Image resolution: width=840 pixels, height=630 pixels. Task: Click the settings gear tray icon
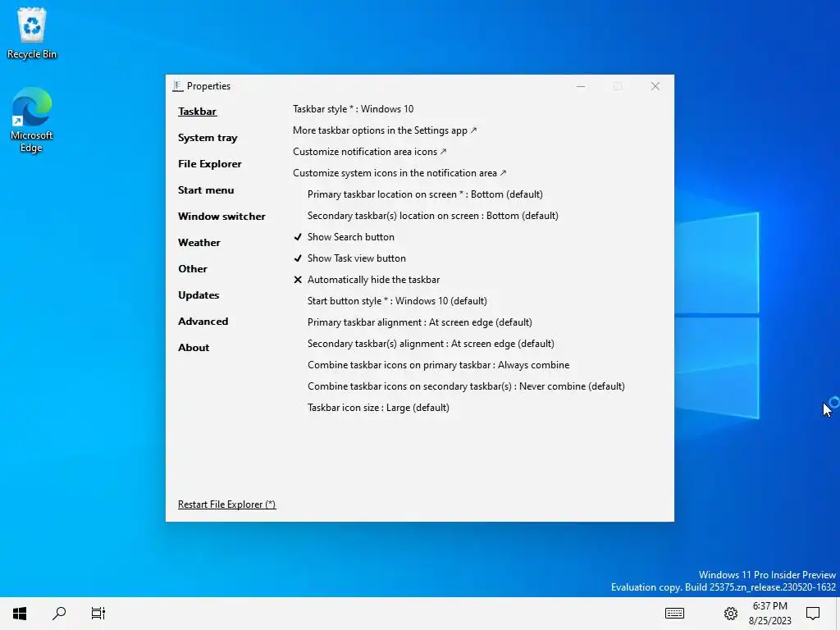[731, 614]
